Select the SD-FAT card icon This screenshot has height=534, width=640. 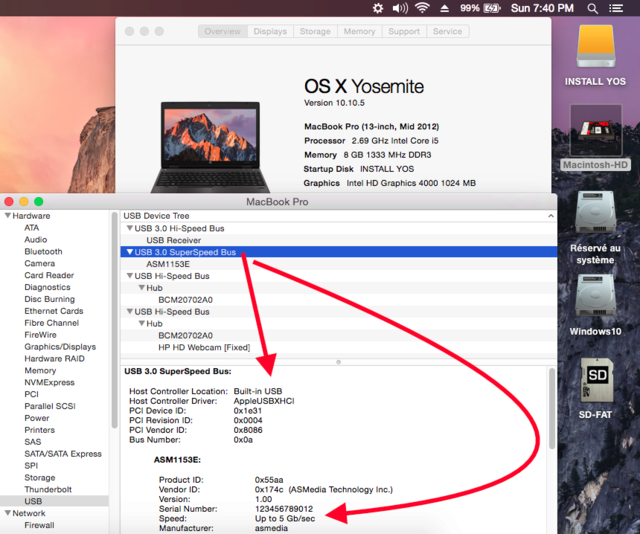(597, 380)
